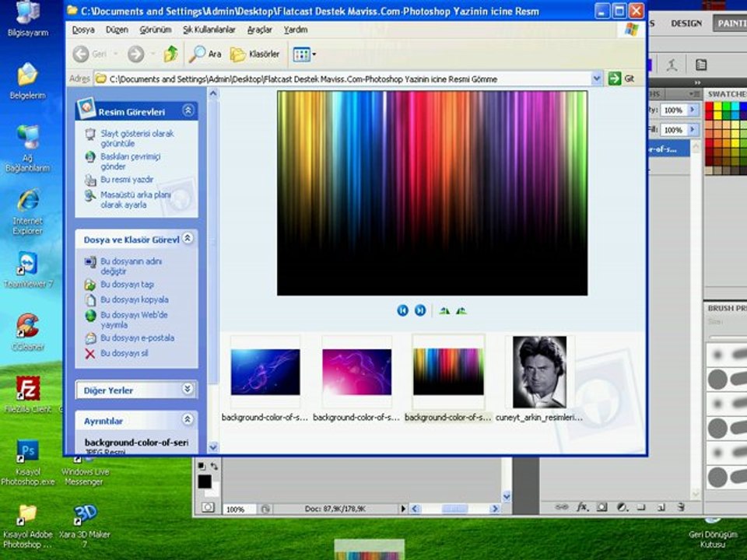Click Photoshop foreground black color box

[205, 481]
